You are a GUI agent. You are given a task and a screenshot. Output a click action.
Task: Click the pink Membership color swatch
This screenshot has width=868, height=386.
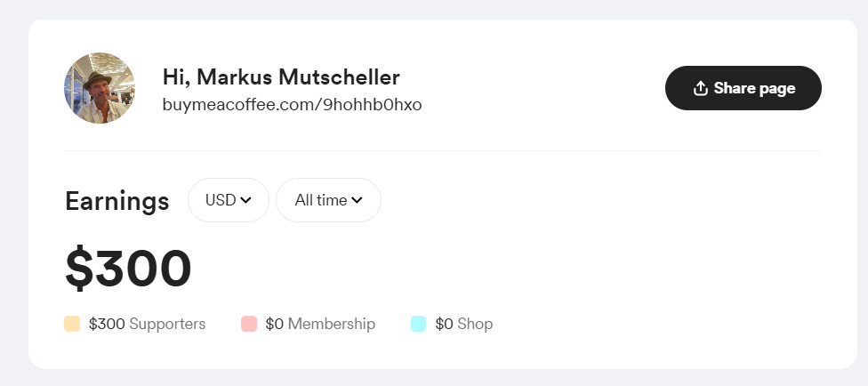[249, 324]
